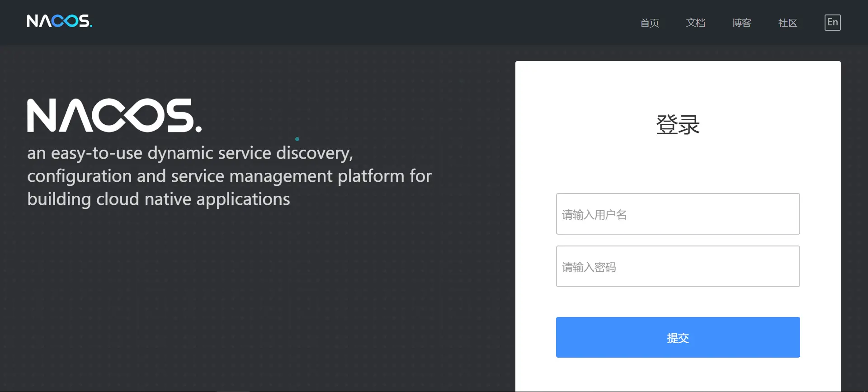Screen dimensions: 868x392
Task: Open the 文档 documentation page
Action: 695,23
